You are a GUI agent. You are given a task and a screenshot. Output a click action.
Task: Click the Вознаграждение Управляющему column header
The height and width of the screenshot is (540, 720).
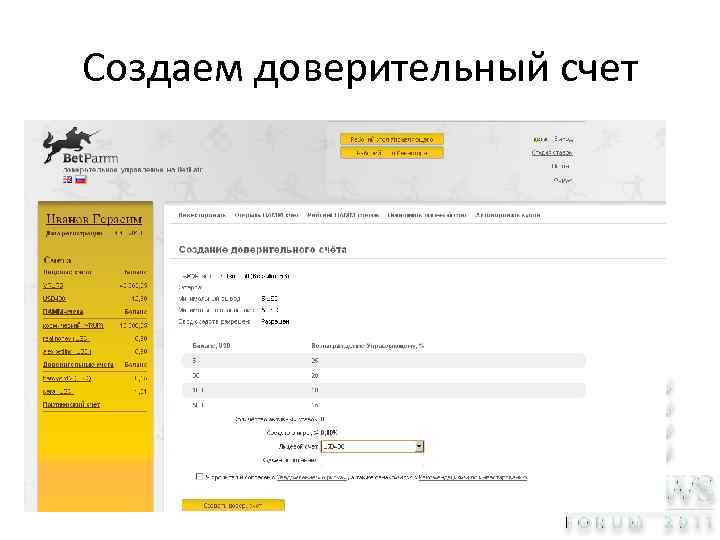pyautogui.click(x=367, y=346)
